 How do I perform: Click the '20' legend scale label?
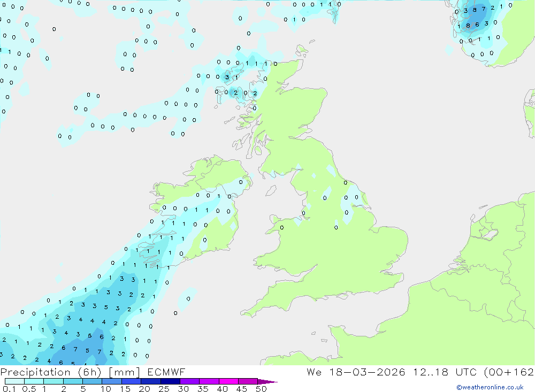(144, 389)
